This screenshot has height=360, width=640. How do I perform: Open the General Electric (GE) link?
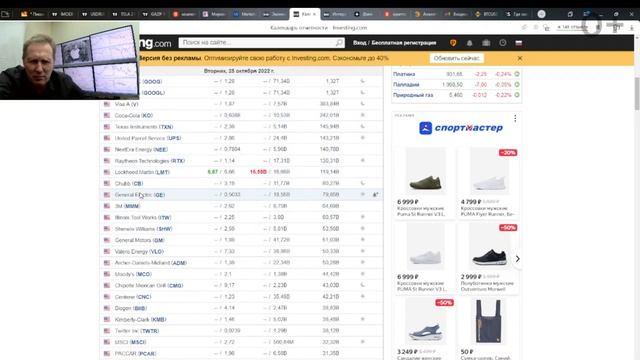click(140, 195)
